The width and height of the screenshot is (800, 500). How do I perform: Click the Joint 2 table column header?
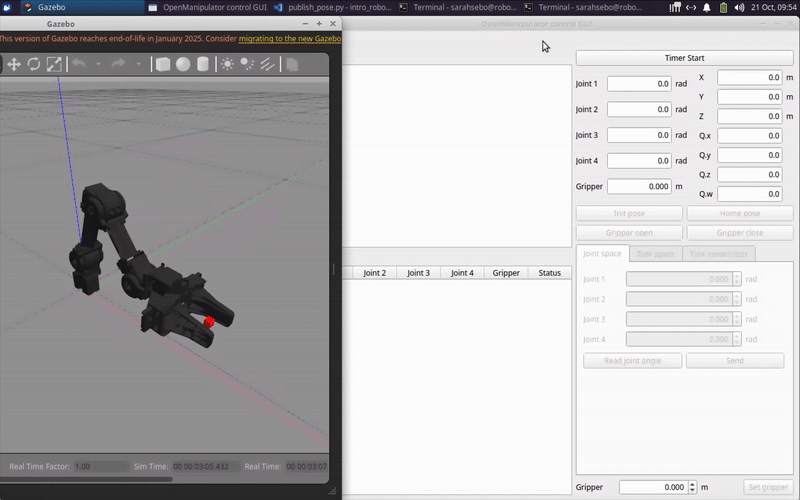pos(374,273)
